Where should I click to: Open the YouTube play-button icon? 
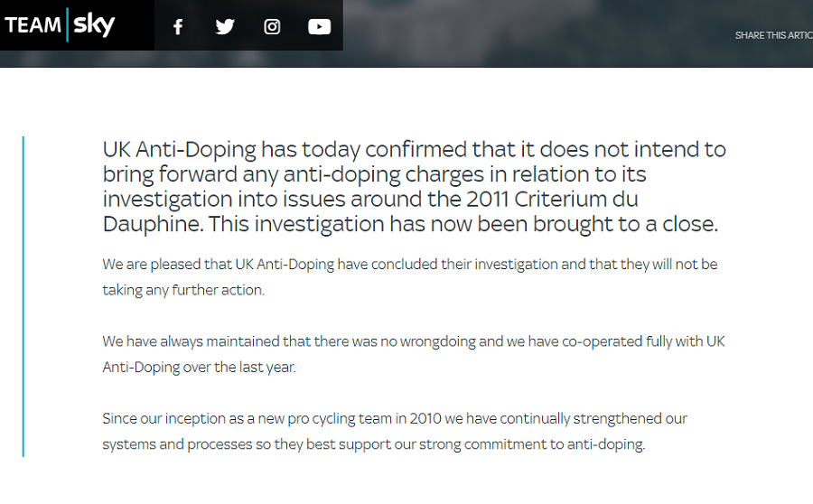(320, 26)
